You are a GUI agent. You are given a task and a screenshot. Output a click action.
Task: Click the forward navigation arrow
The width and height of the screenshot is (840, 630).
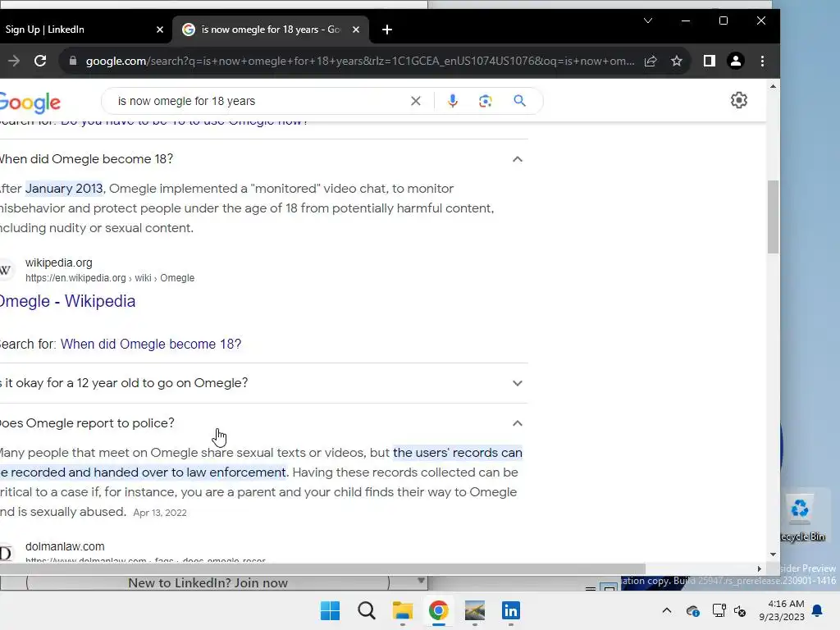[14, 61]
